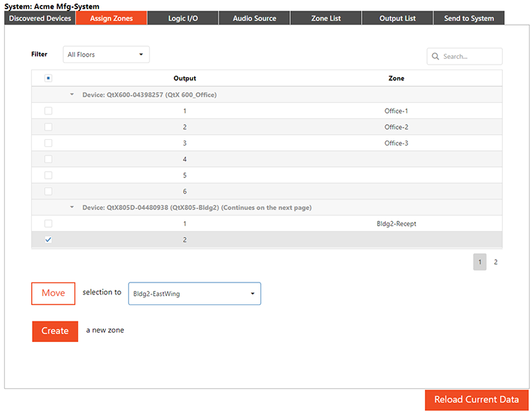Select checkbox for QtX600 output 5
532x413 pixels.
[48, 175]
